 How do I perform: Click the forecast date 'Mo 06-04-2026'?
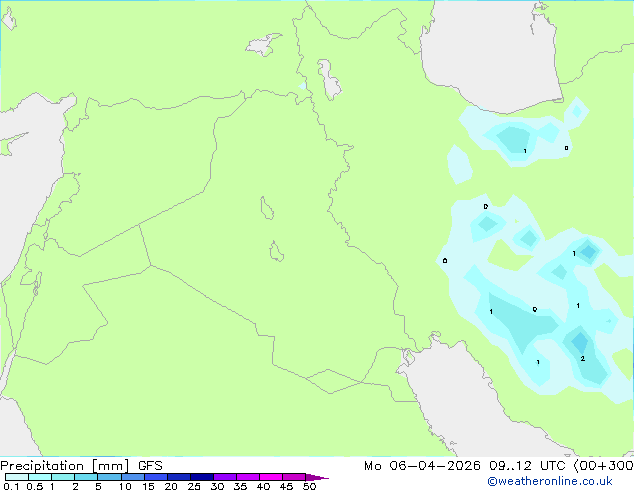[x=422, y=466]
